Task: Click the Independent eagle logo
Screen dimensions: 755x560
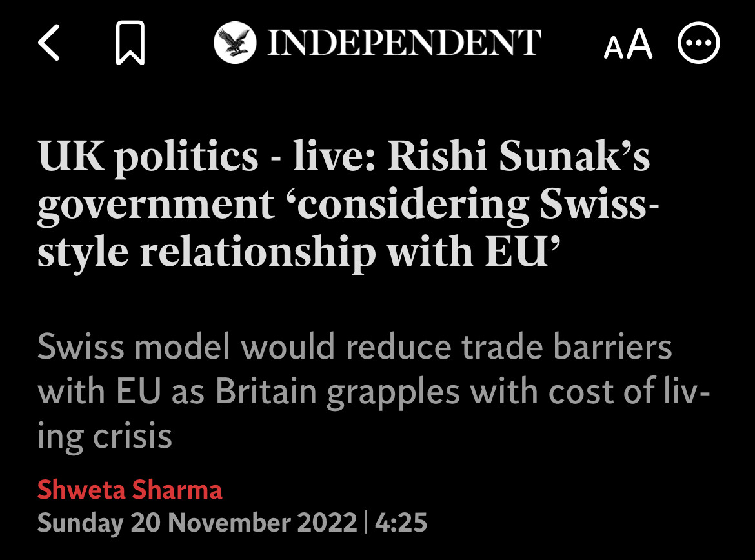Action: (x=235, y=43)
